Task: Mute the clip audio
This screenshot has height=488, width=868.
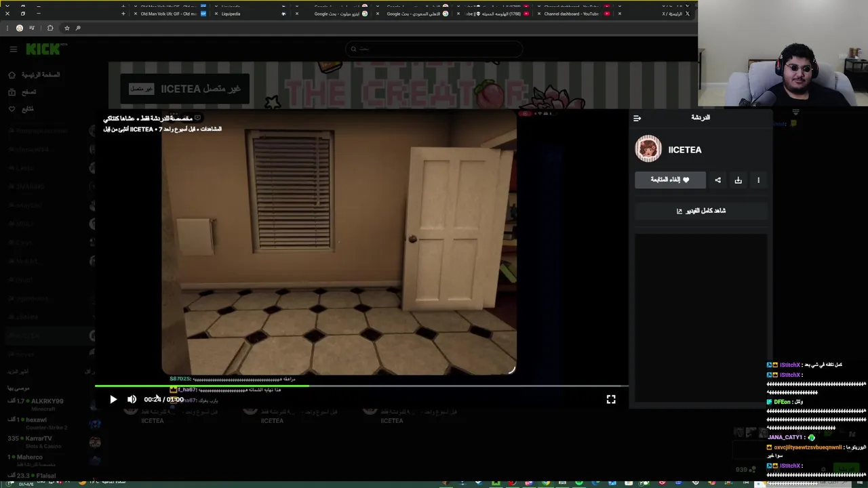Action: (132, 399)
